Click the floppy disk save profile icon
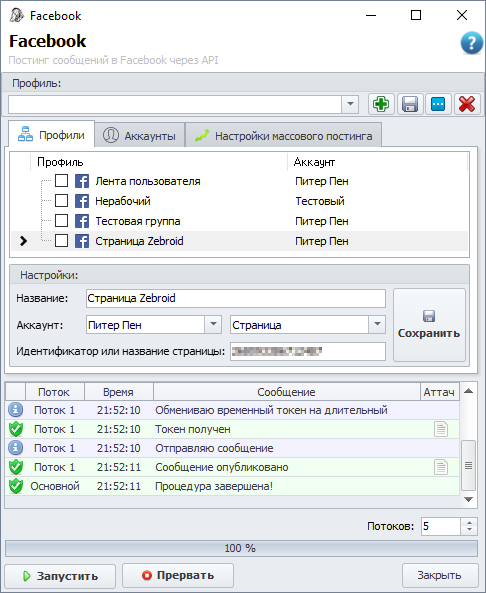Screen dimensions: 486x593 coord(410,104)
